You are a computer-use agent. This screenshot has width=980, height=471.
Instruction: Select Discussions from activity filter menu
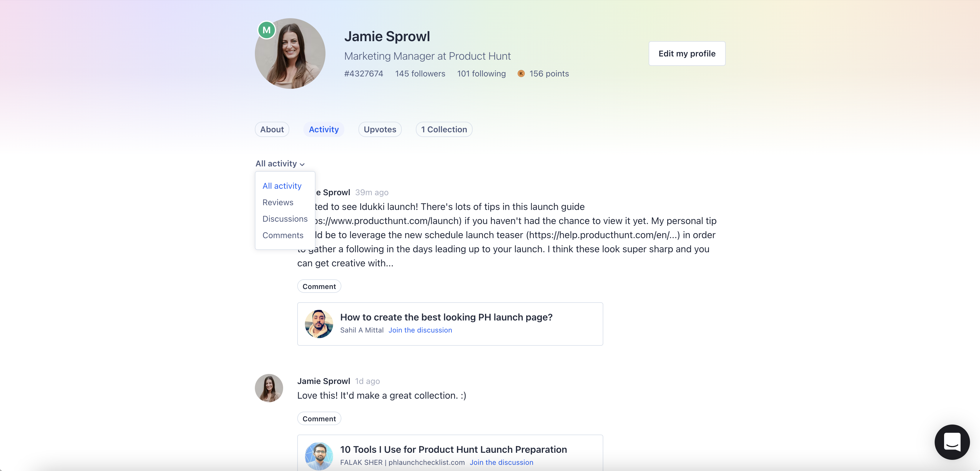tap(285, 219)
